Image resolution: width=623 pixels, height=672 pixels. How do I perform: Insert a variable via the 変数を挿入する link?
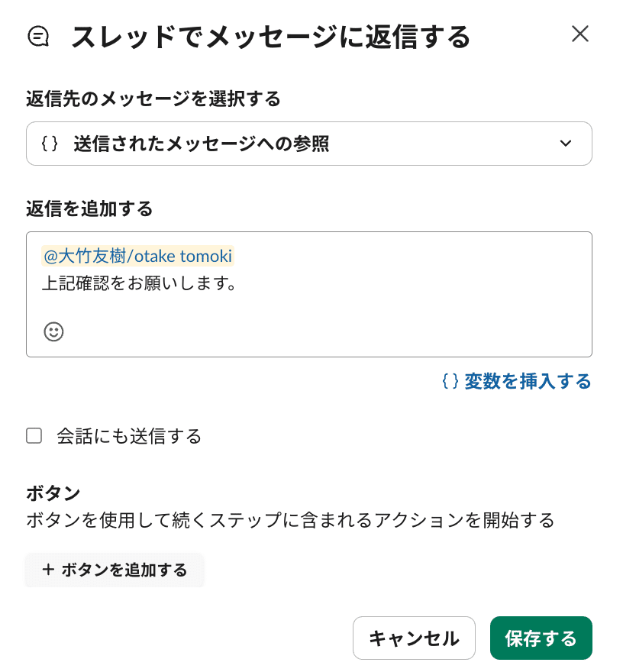[x=527, y=382]
